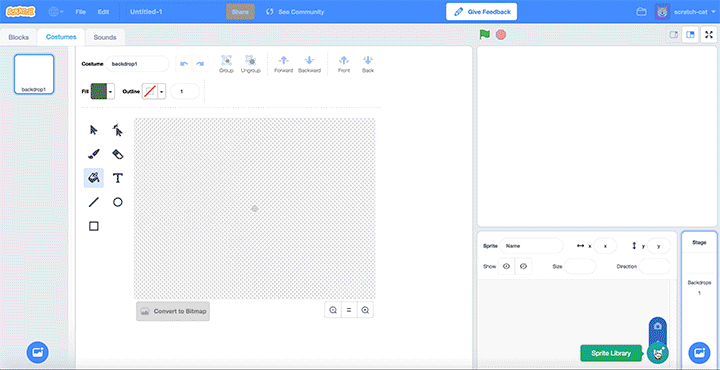
Task: Click the Ungroup icon
Action: point(251,64)
